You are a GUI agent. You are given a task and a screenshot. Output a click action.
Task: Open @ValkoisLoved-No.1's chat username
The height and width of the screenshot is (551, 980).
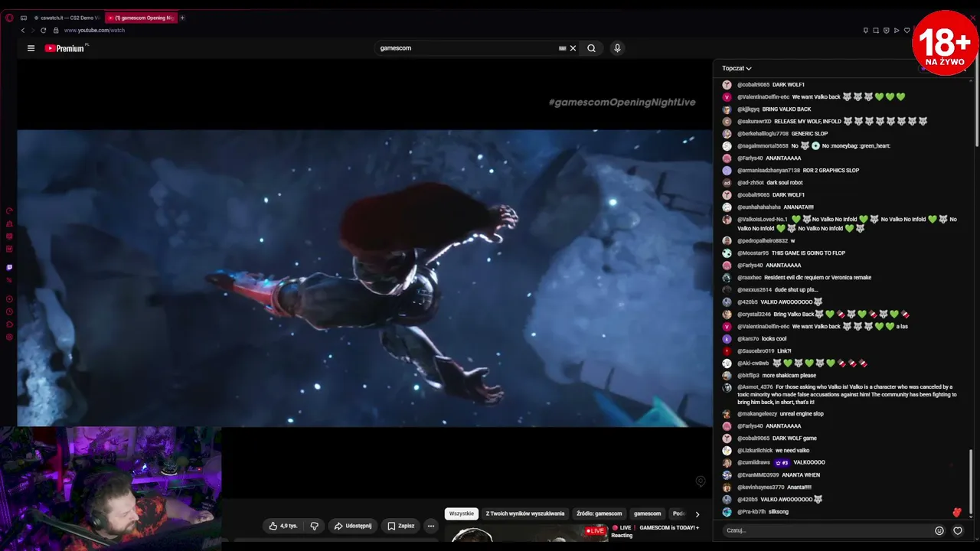[x=763, y=220]
